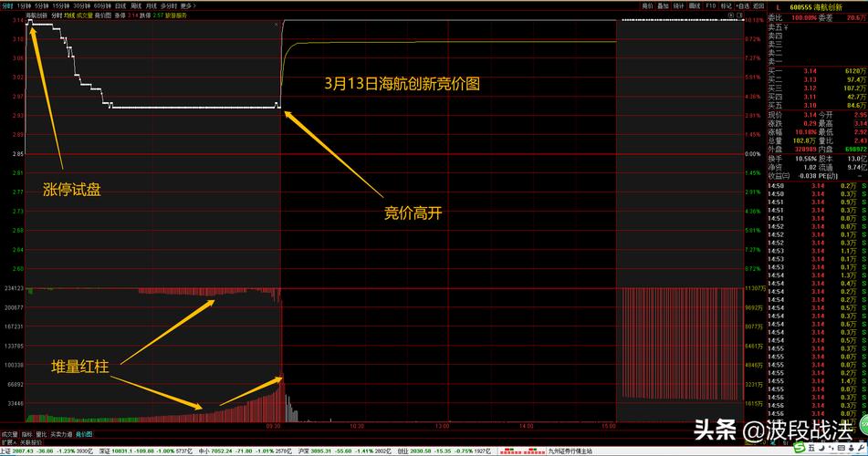Close the auction panel with x
The width and height of the screenshot is (868, 456).
coord(277,25)
